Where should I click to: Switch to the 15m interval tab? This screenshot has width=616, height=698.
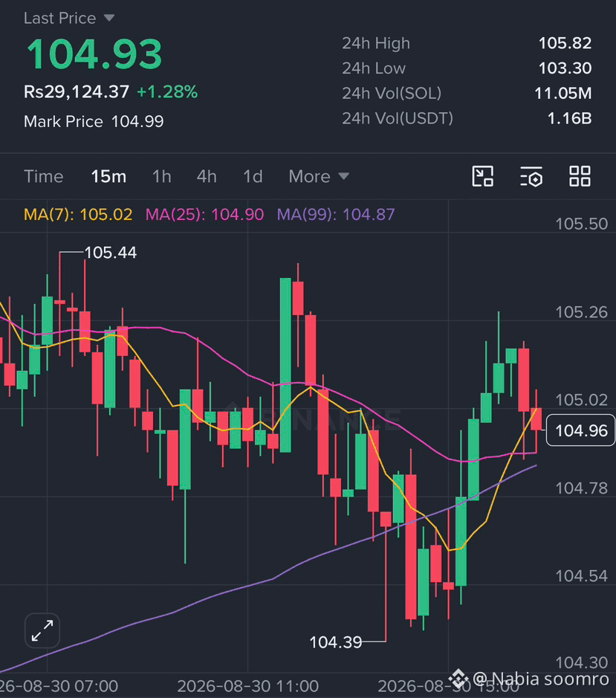108,177
